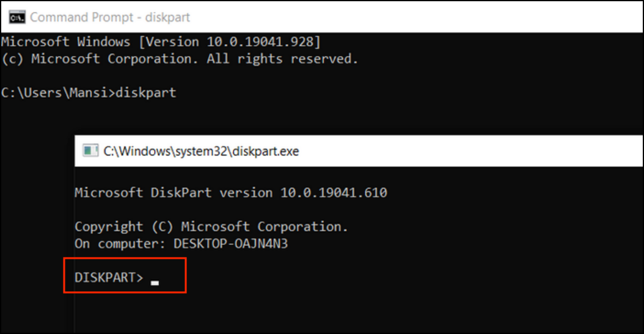Click the 'Microsoft Windows' text in first line
644x334 pixels.
point(65,42)
